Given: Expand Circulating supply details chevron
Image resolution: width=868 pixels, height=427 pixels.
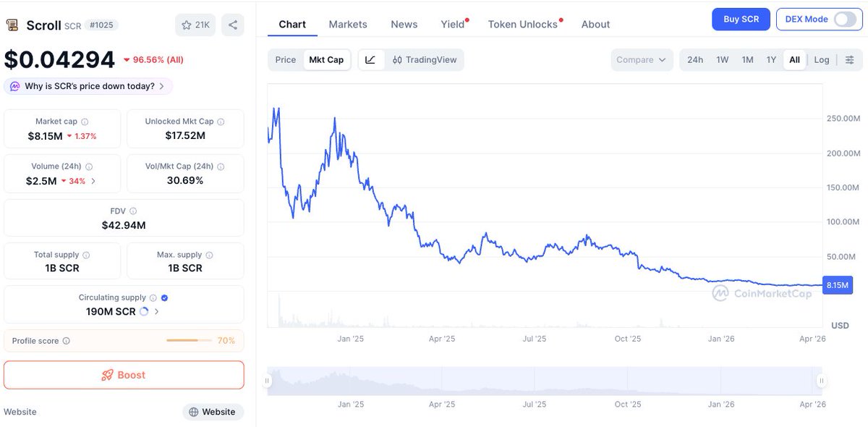Looking at the screenshot, I should click(x=157, y=312).
